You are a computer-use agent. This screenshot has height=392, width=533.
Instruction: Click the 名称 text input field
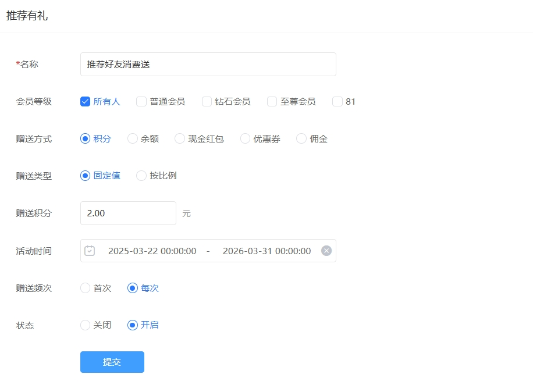point(208,64)
